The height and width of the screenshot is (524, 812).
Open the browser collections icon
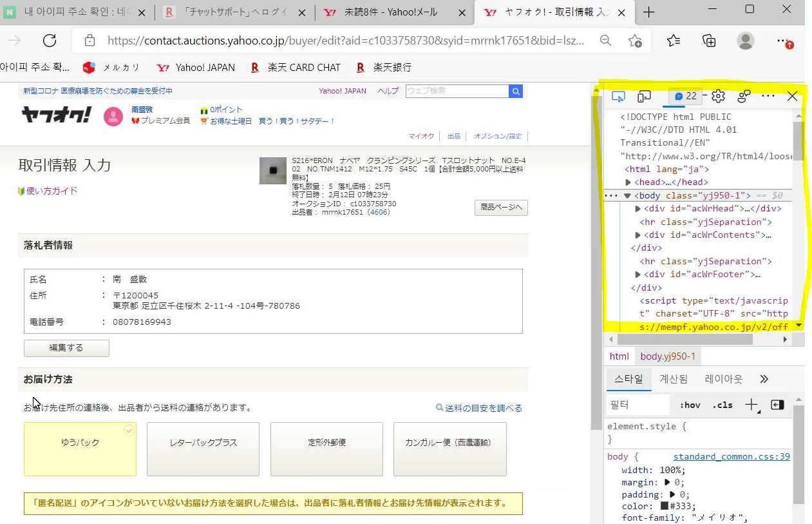tap(709, 41)
